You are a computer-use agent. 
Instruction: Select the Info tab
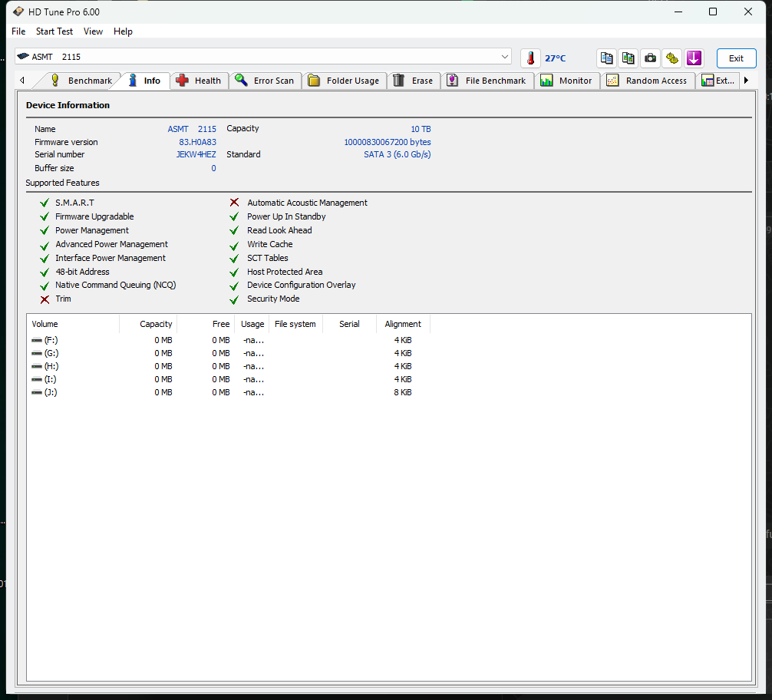click(x=145, y=81)
